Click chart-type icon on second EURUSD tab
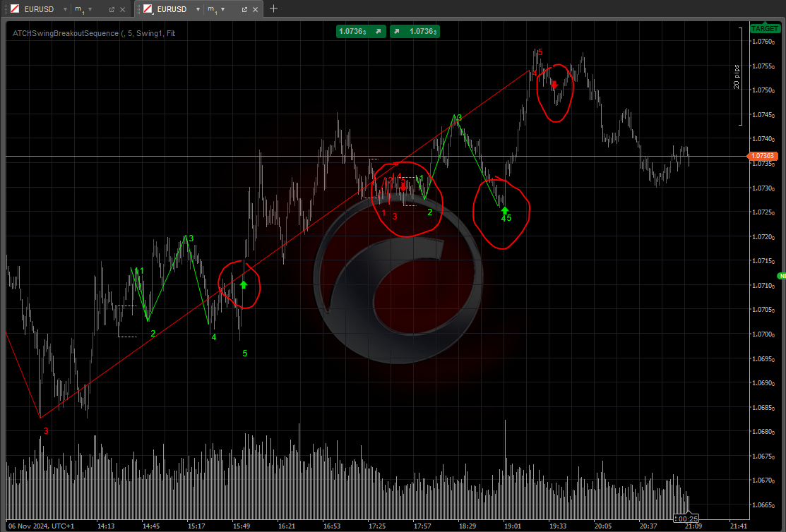Viewport: 786px width, 532px height. coord(148,9)
